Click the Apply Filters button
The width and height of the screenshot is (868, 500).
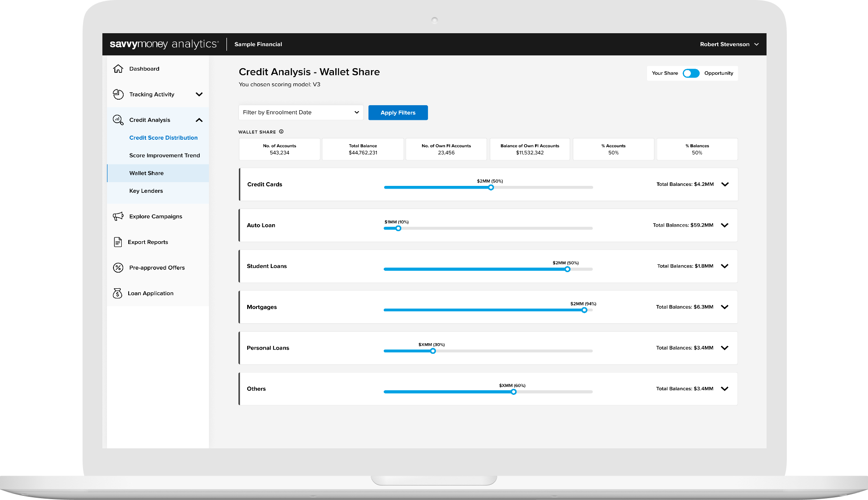coord(398,113)
